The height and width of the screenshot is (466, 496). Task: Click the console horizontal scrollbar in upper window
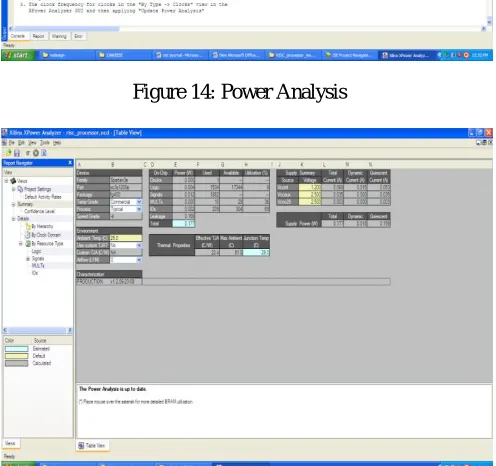(x=247, y=29)
